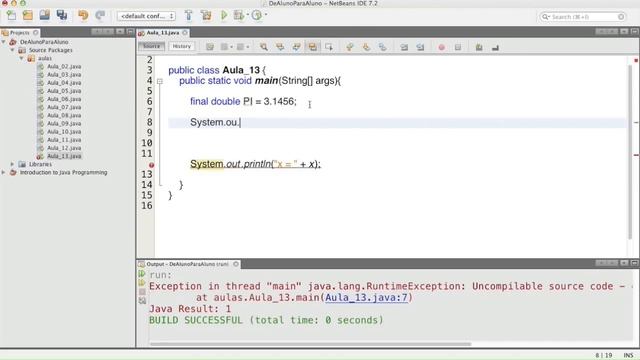Viewport: 640px width, 360px height.
Task: Select Aula_05.java in project tree
Action: [64, 91]
